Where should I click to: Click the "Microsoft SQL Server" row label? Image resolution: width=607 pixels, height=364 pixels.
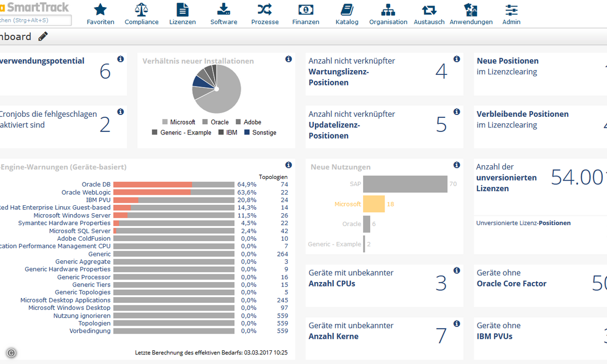pos(80,231)
